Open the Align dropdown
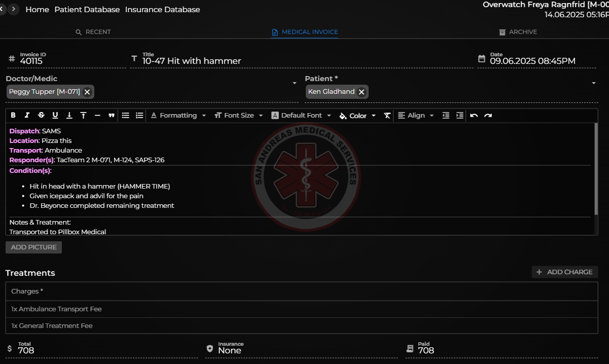The height and width of the screenshot is (364, 609). (x=416, y=116)
